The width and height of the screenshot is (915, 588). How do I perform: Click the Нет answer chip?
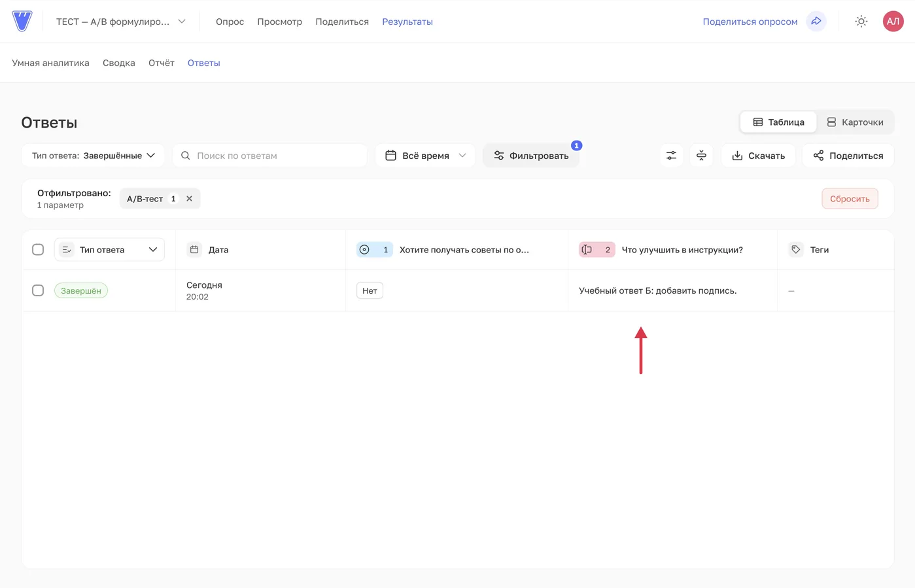(x=370, y=290)
